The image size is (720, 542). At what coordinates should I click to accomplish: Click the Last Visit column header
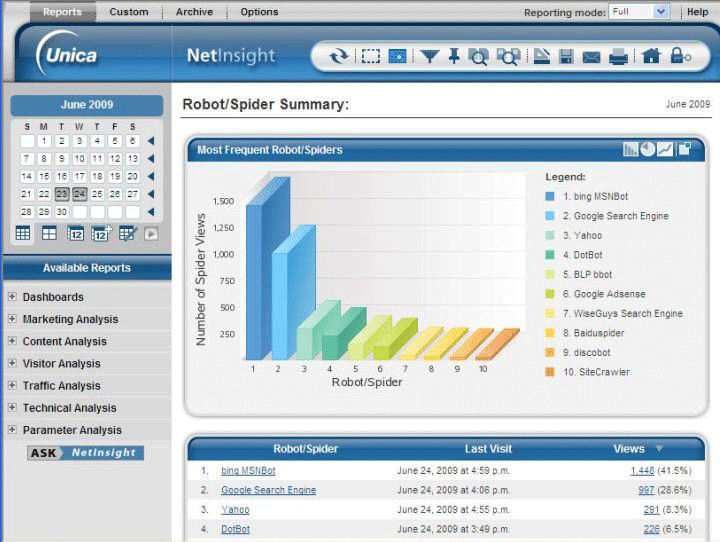tap(488, 448)
